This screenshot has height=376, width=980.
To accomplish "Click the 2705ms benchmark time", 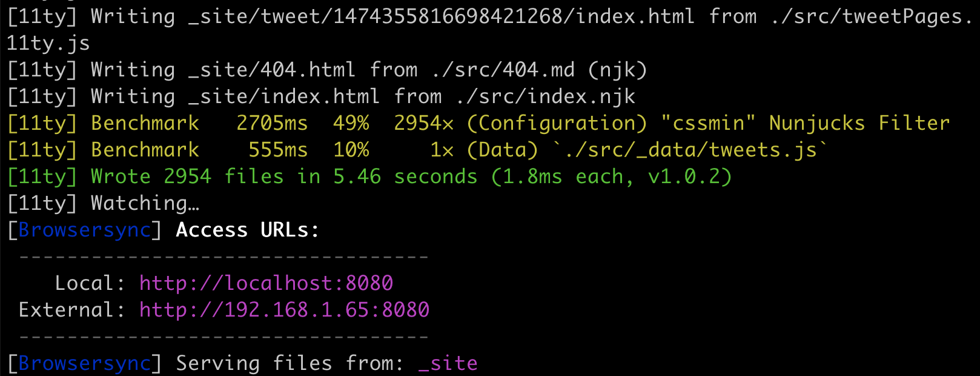I will (272, 123).
